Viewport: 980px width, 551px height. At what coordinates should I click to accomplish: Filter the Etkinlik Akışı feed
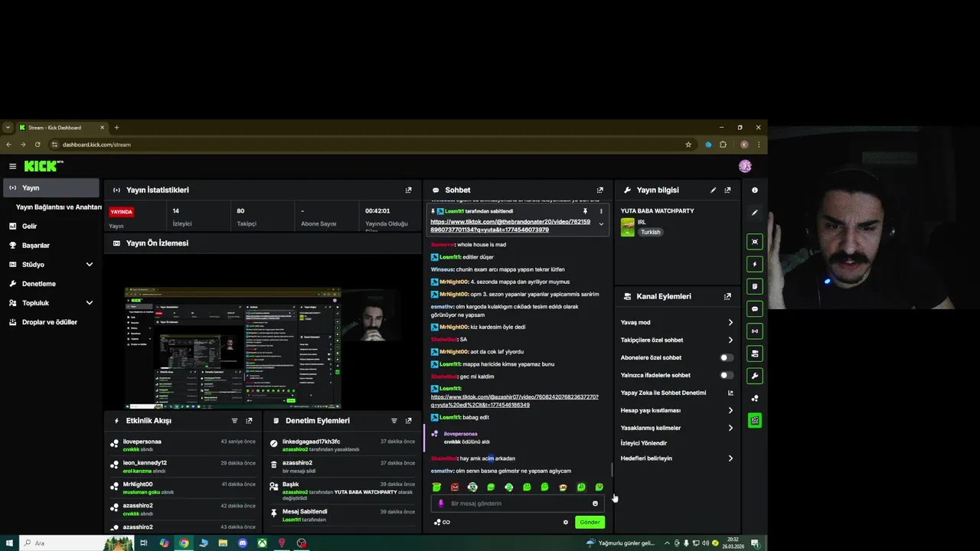[x=235, y=421]
